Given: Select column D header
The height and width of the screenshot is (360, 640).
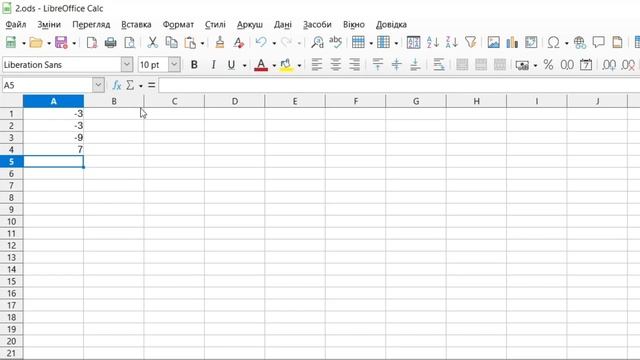Looking at the screenshot, I should 235,101.
